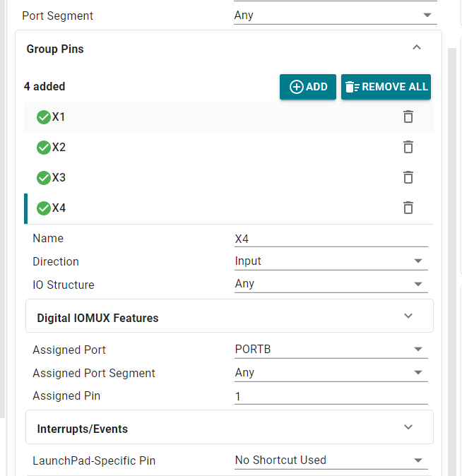This screenshot has width=462, height=476.
Task: Open the Port Segment dropdown
Action: (336, 15)
